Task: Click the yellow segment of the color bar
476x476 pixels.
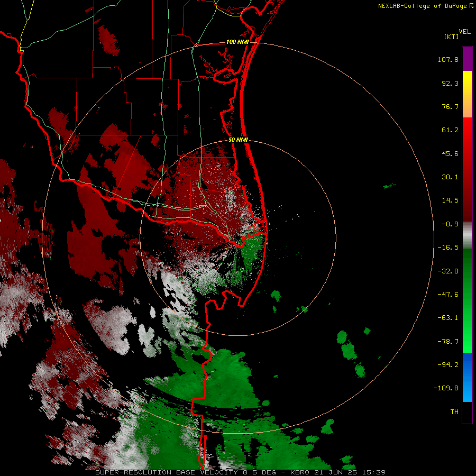Action: (x=467, y=83)
